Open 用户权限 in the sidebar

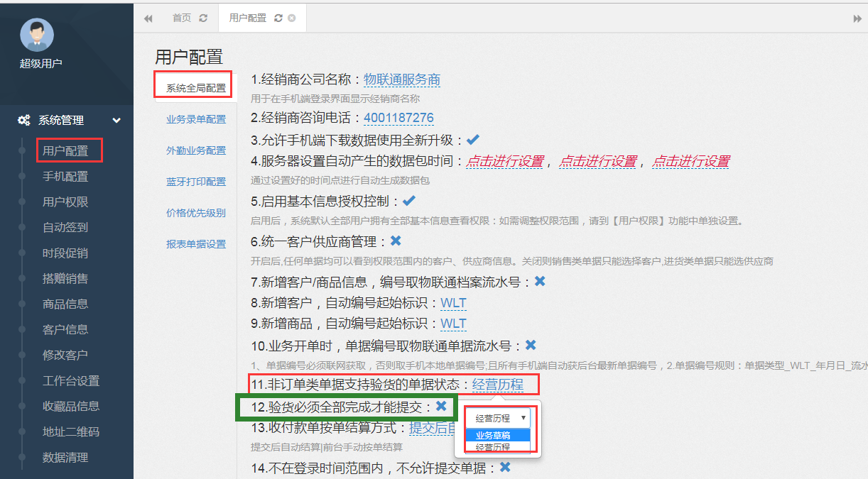tap(65, 202)
